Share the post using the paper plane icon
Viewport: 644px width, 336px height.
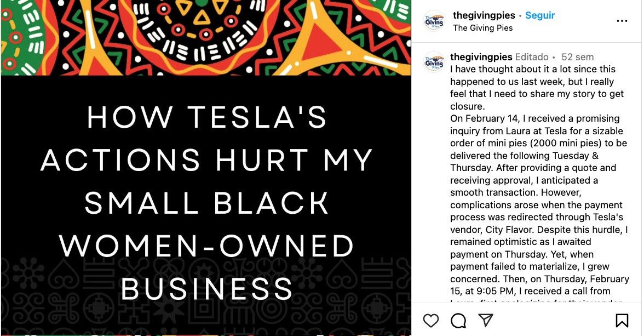tap(486, 320)
